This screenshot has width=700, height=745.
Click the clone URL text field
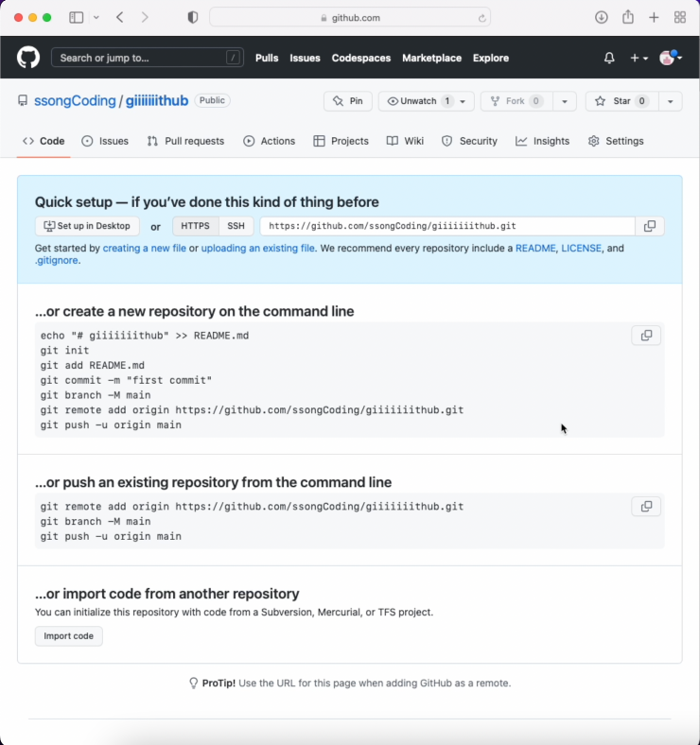point(447,226)
